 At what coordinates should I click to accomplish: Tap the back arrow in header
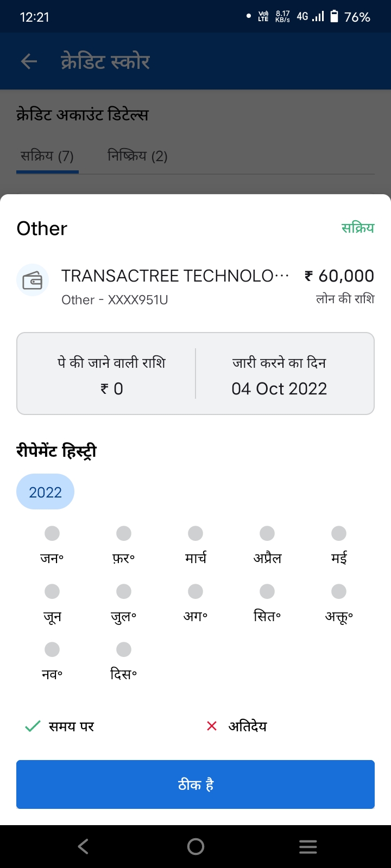pos(29,62)
